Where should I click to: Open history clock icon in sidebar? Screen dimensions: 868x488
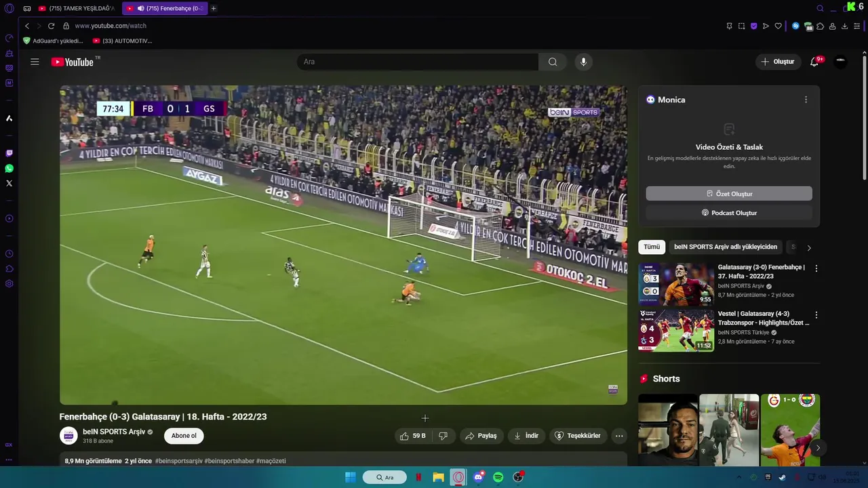pos(9,253)
